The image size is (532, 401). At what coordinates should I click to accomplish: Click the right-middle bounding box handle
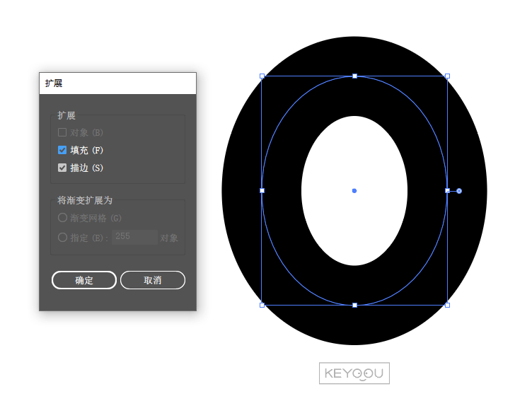[447, 191]
